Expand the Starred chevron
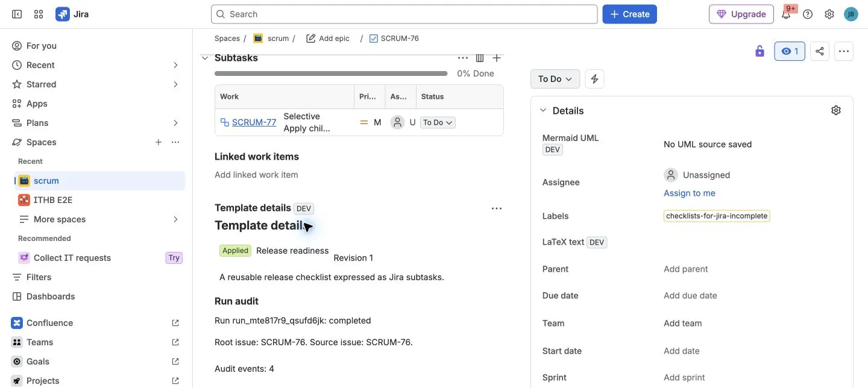 point(175,84)
